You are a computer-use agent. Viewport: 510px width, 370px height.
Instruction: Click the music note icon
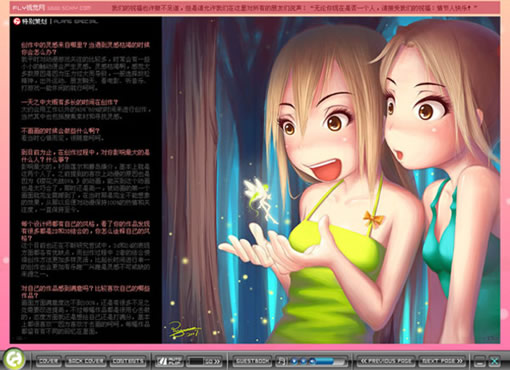(x=281, y=361)
